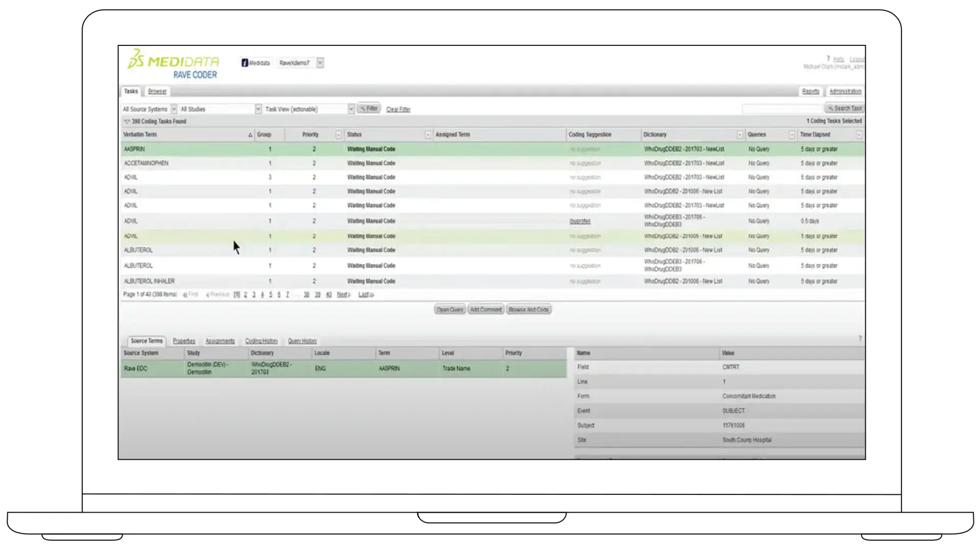This screenshot has height=551, width=980.
Task: Click the Clear Filter link
Action: [x=398, y=109]
